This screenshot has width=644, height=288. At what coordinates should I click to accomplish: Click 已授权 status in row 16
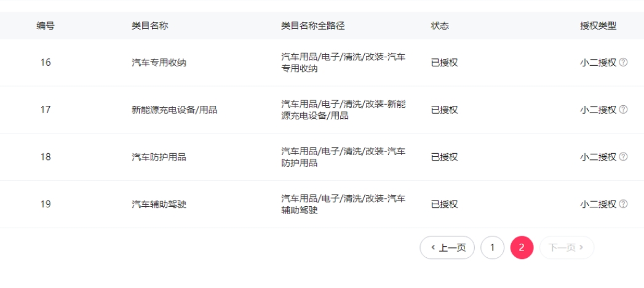444,62
